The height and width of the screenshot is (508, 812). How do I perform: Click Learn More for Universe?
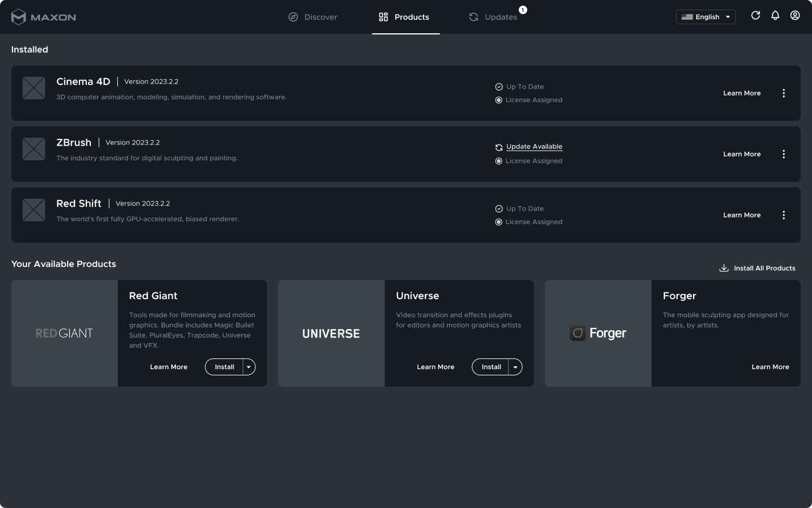[435, 367]
